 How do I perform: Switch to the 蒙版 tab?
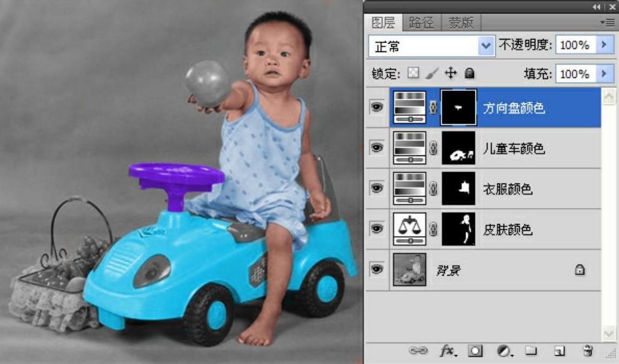click(x=461, y=23)
